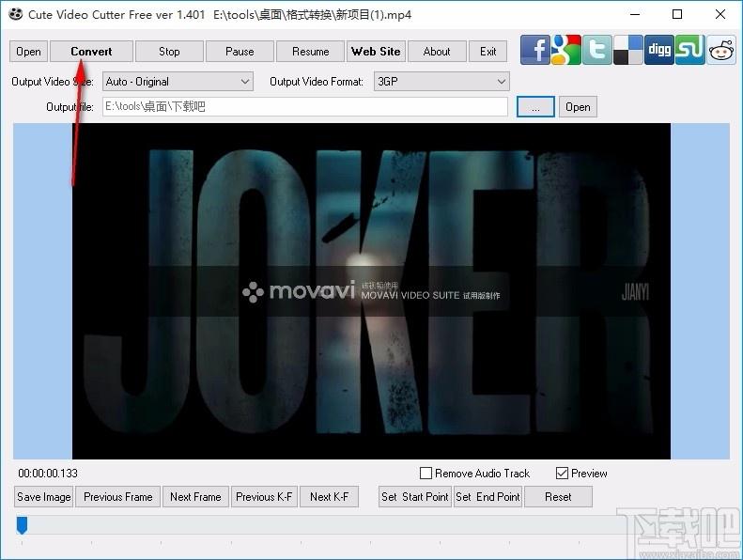This screenshot has height=560, width=743.
Task: Click the film reel app icon in title bar
Action: [x=15, y=14]
